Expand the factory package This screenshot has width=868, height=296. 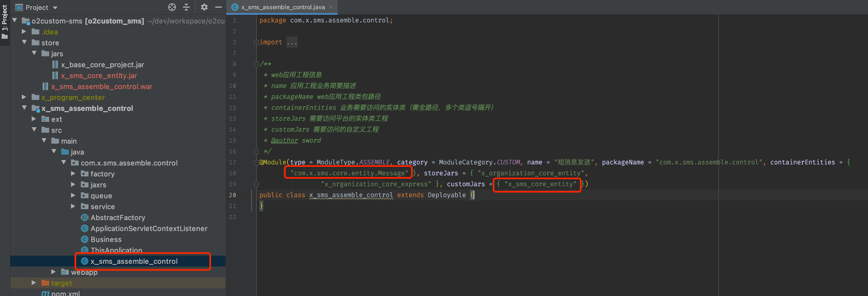point(73,174)
